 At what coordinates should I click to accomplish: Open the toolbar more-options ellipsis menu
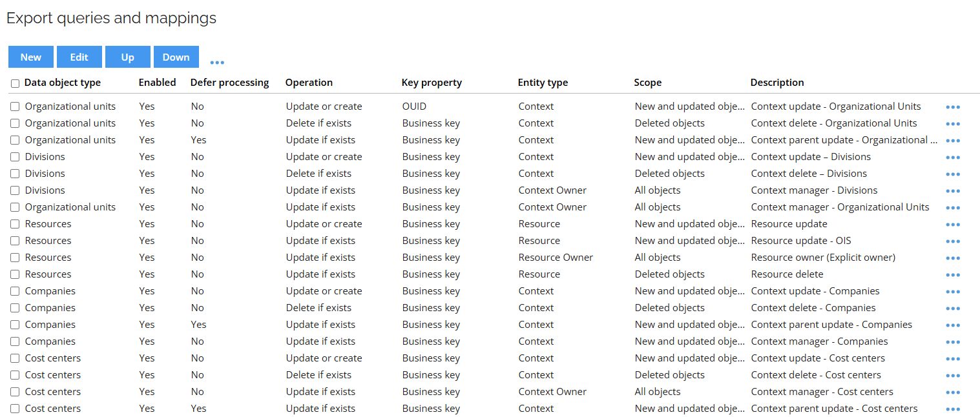tap(217, 61)
